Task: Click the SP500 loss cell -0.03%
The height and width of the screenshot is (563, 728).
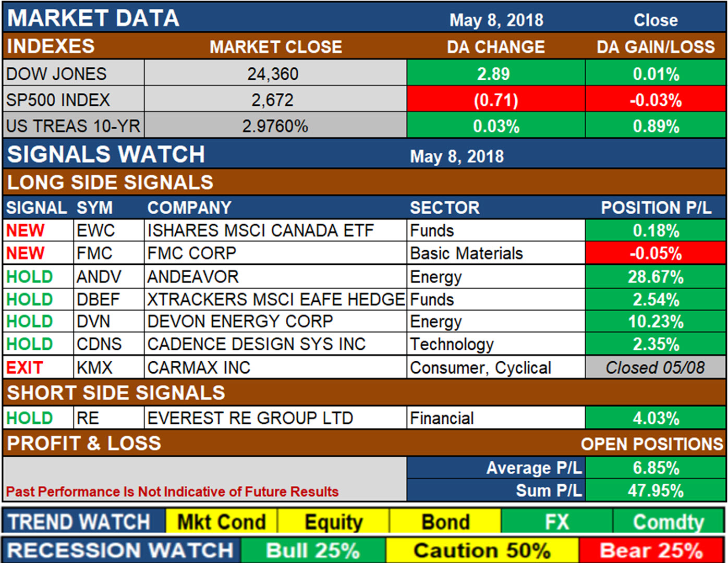Action: [656, 99]
